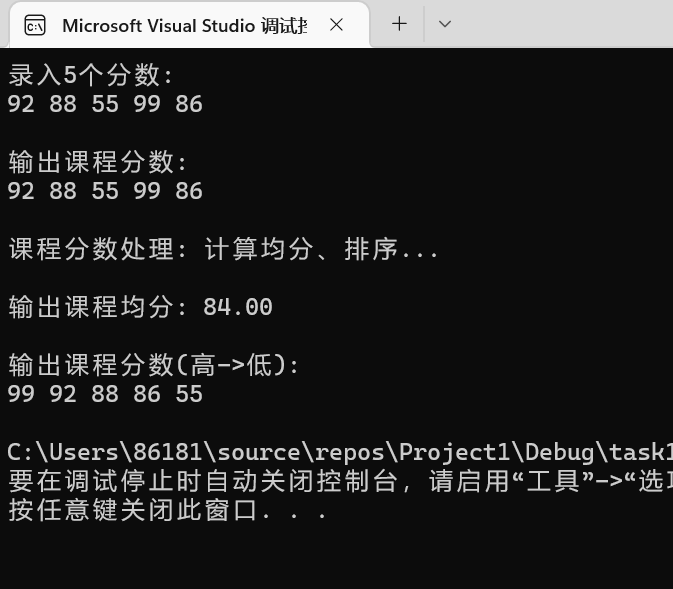
Task: Click the '输出课程分数(高->低):' heading
Action: coord(154,365)
